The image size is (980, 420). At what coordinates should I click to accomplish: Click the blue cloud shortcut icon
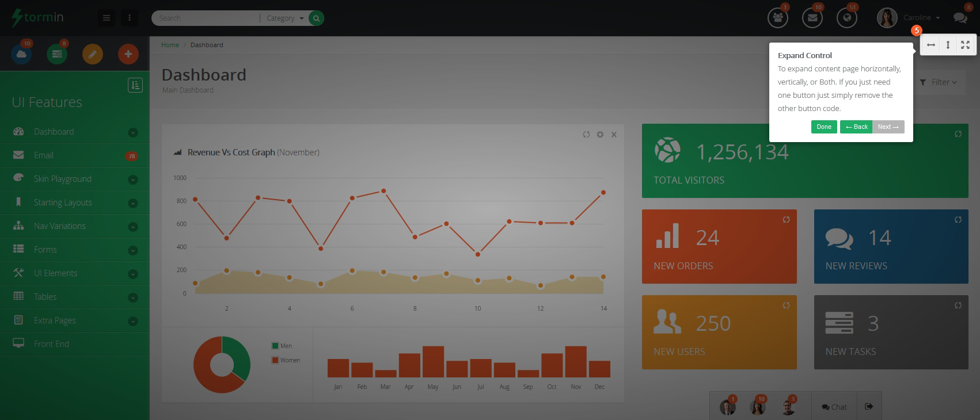click(21, 54)
